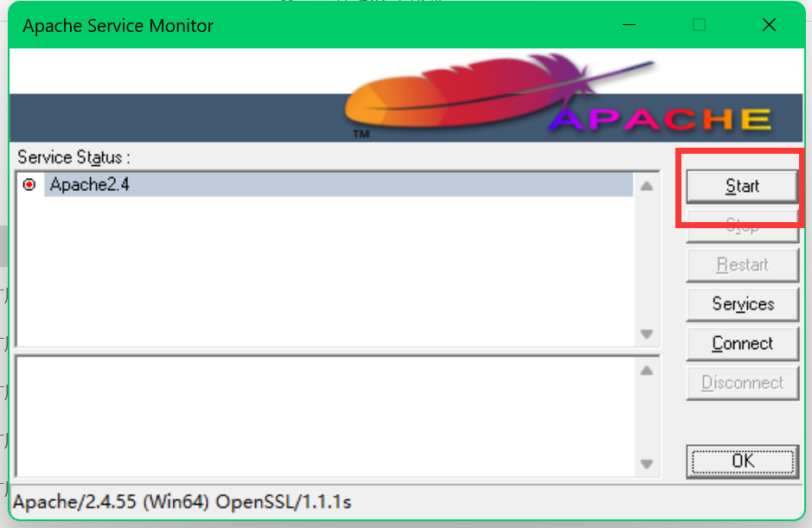
Task: Click the lower message box's down scroll arrow
Action: coord(646,464)
